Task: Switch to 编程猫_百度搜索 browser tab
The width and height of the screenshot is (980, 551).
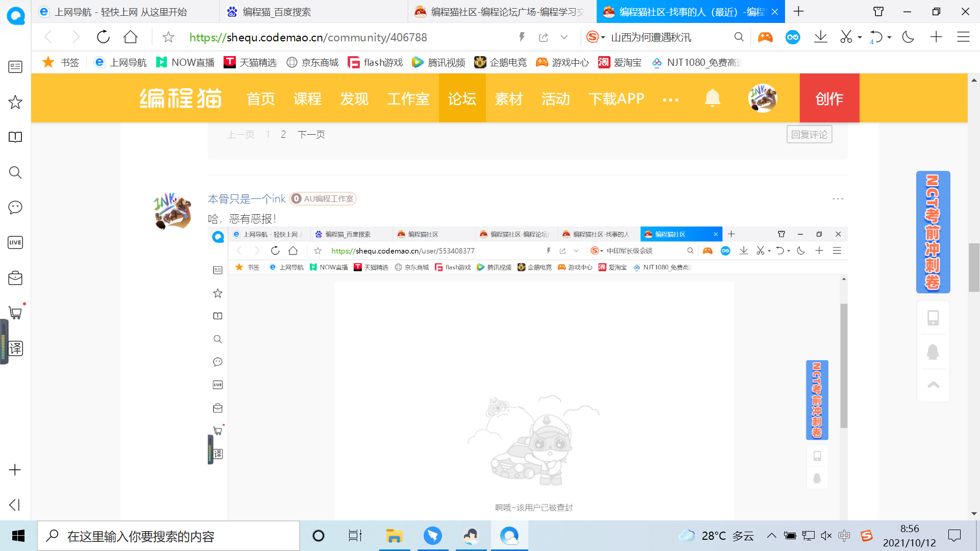Action: tap(313, 12)
